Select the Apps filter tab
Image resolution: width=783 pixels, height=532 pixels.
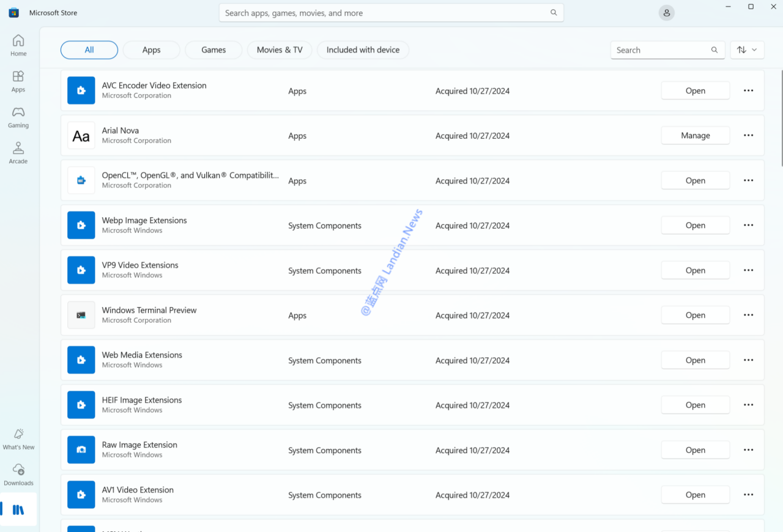[151, 50]
